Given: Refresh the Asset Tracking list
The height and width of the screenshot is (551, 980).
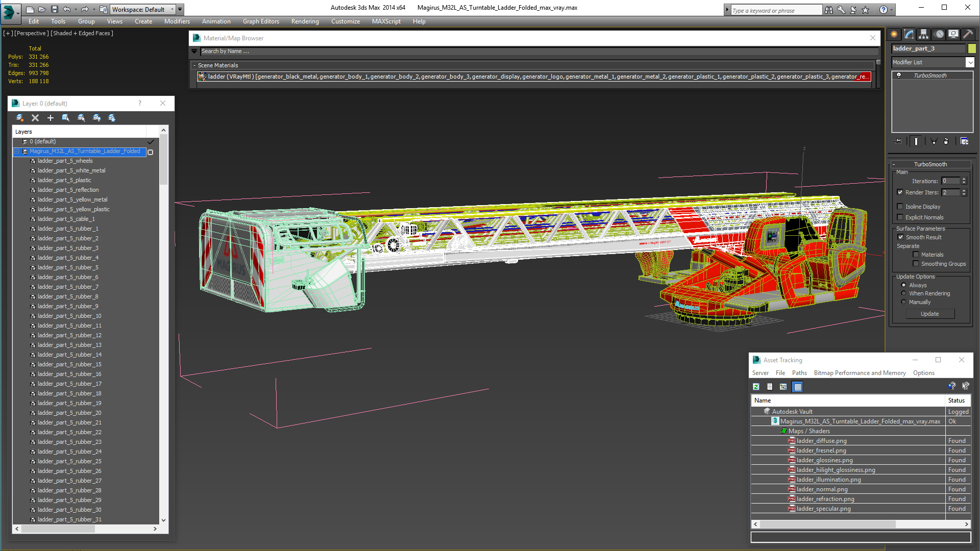Looking at the screenshot, I should point(756,387).
